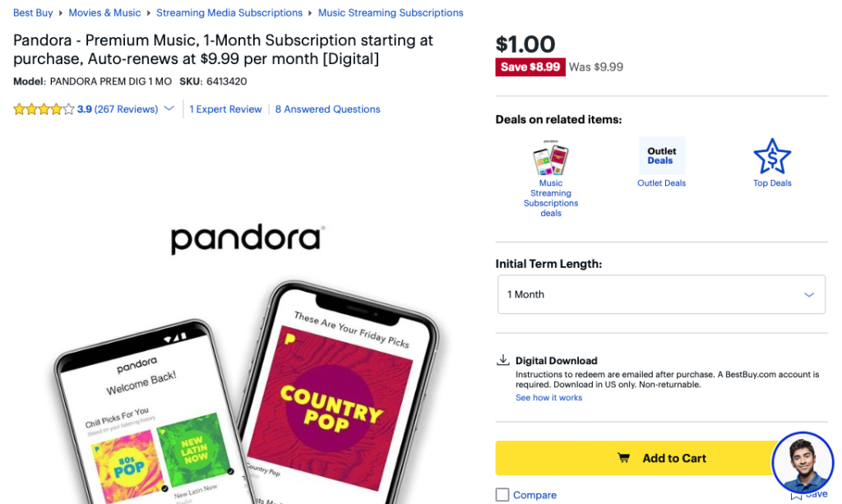The width and height of the screenshot is (842, 504).
Task: Open the See how it works link
Action: tap(548, 398)
